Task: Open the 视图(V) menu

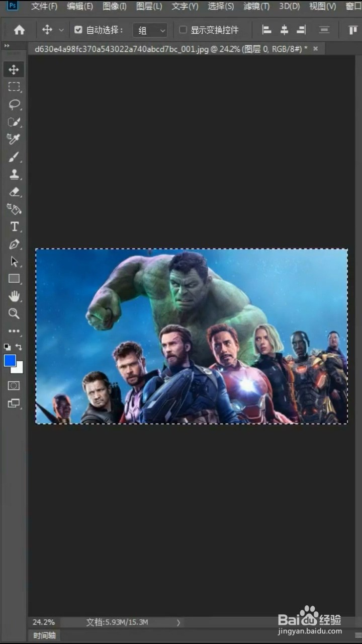Action: [x=323, y=7]
